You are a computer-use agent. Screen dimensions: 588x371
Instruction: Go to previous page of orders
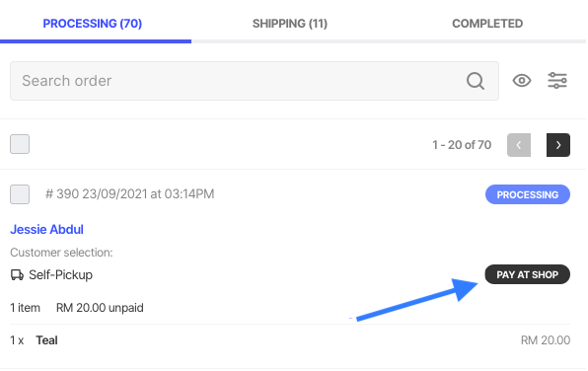pyautogui.click(x=519, y=145)
